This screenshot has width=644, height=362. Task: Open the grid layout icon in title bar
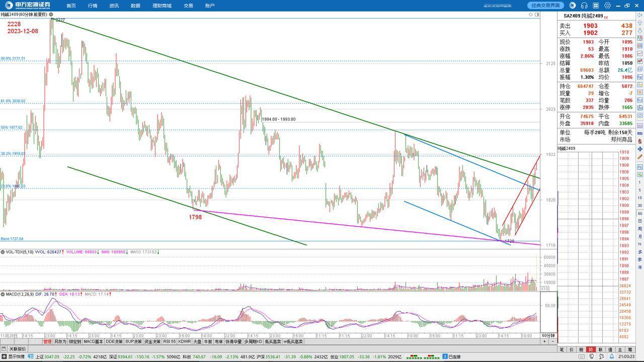pos(596,6)
